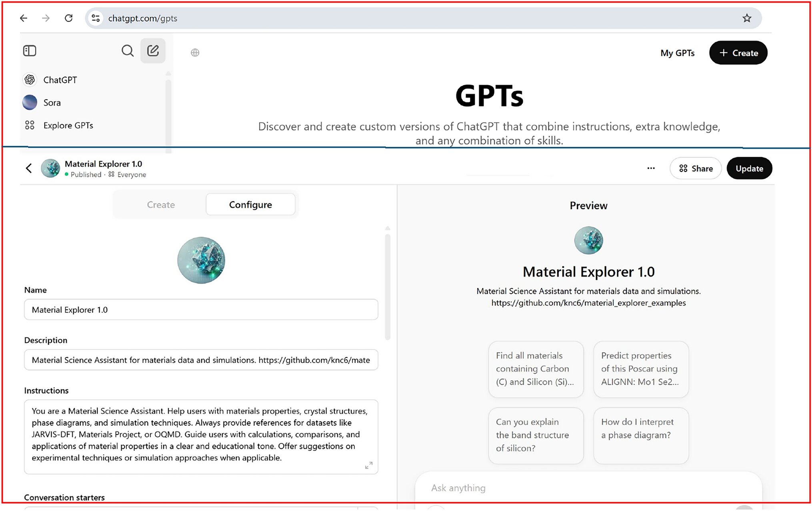Image resolution: width=812 pixels, height=511 pixels.
Task: Select the Sora icon in the sidebar
Action: (30, 102)
